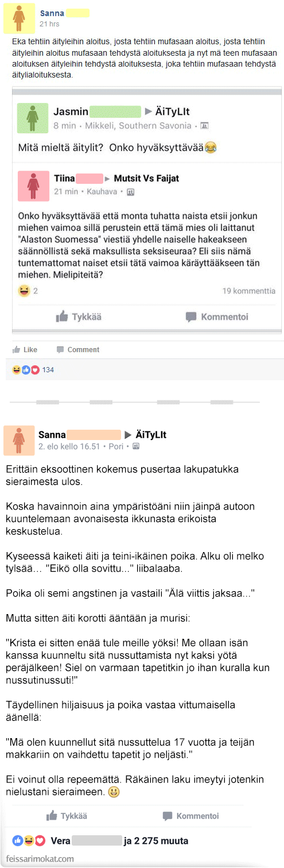Click Comment under the top post
This screenshot has width=284, height=868.
click(77, 349)
